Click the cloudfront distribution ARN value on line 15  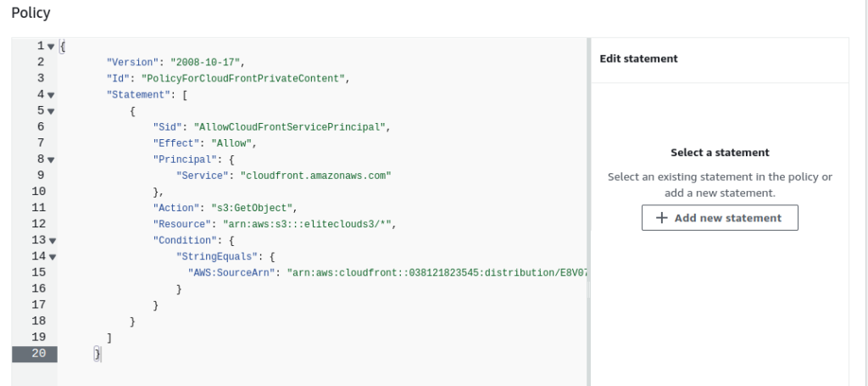(x=437, y=272)
